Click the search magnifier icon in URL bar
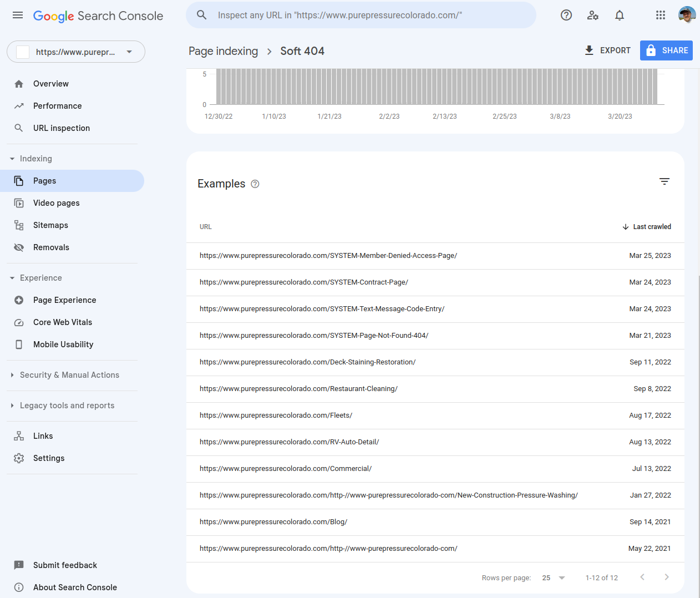700x598 pixels. (202, 15)
